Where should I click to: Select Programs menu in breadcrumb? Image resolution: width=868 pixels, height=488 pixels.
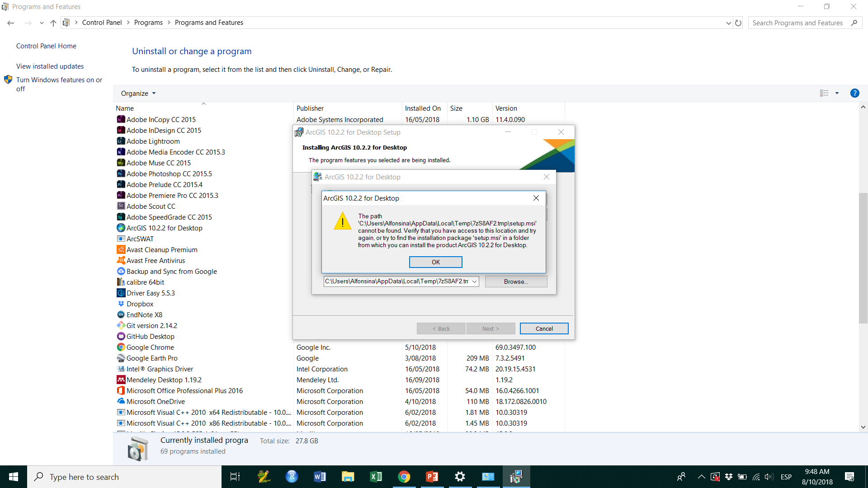[x=148, y=22]
